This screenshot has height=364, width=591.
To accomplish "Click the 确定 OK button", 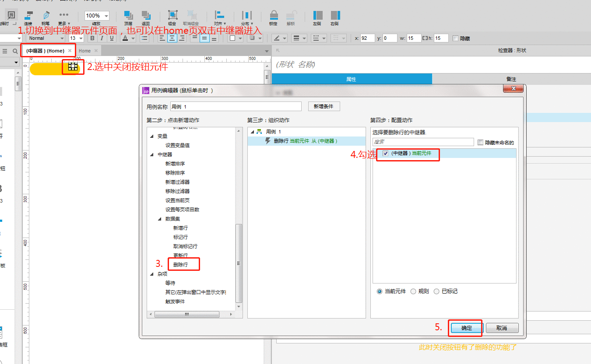I will [467, 328].
